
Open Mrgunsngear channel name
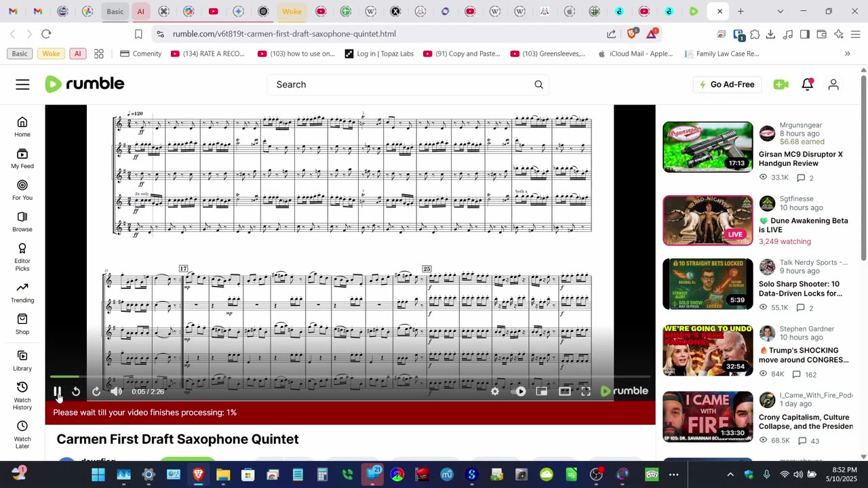tap(801, 125)
